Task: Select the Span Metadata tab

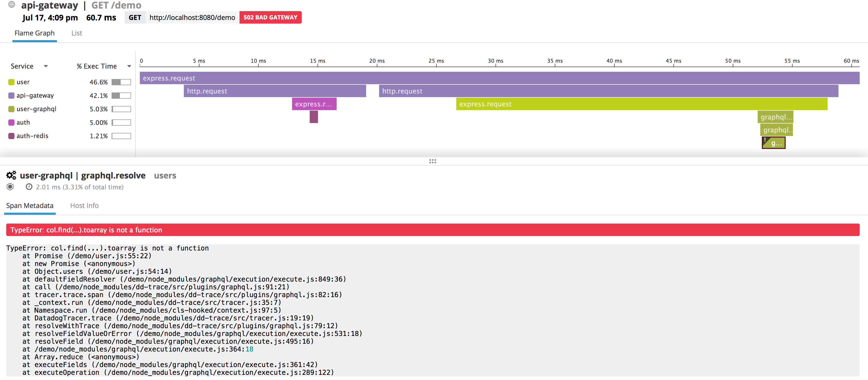Action: point(30,205)
